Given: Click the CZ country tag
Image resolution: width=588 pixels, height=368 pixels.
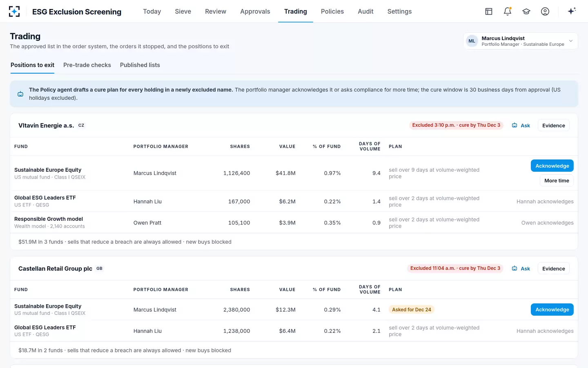Looking at the screenshot, I should click(x=81, y=126).
